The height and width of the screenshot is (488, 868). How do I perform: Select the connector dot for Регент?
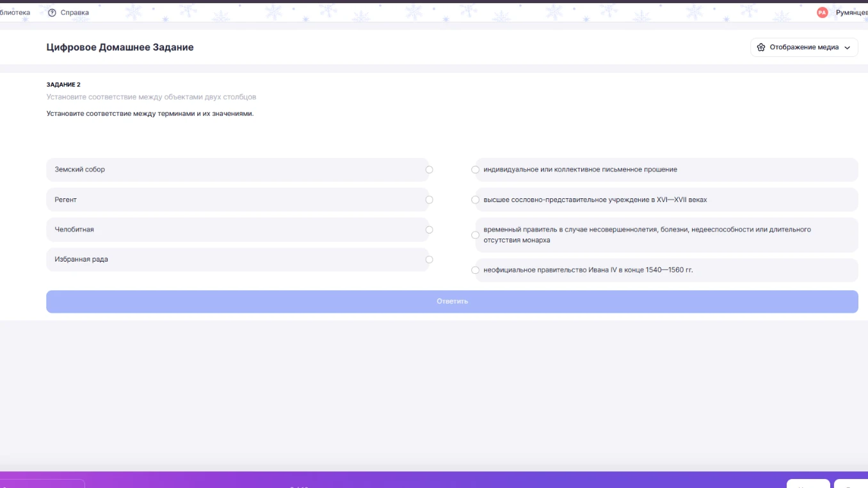(430, 200)
